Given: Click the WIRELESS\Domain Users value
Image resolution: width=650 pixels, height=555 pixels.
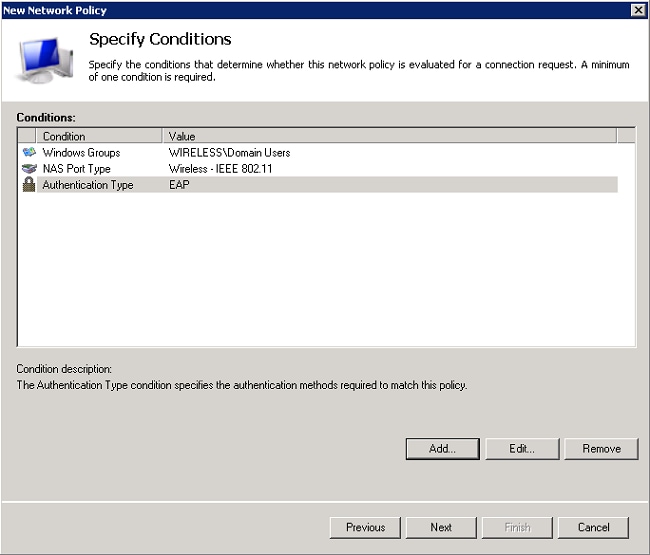Looking at the screenshot, I should coord(229,153).
